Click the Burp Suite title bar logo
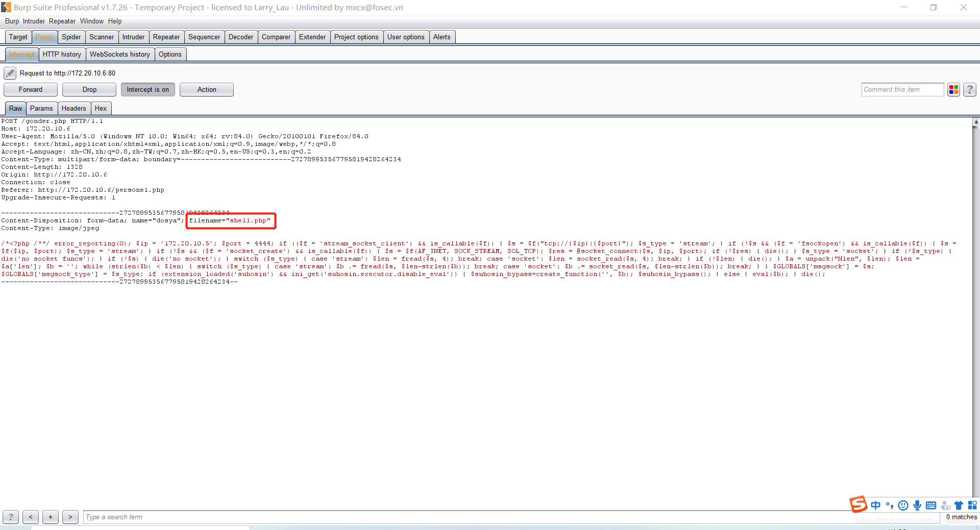980x530 pixels. pos(6,7)
